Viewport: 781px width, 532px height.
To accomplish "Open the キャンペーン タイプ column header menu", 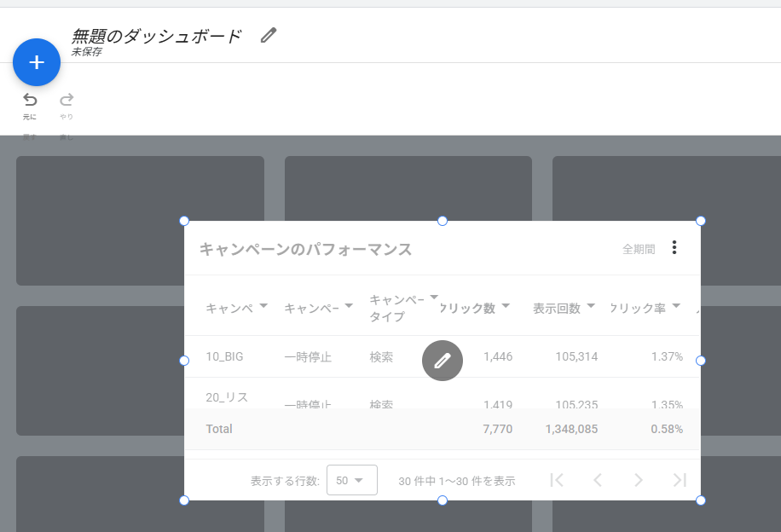I will [434, 297].
